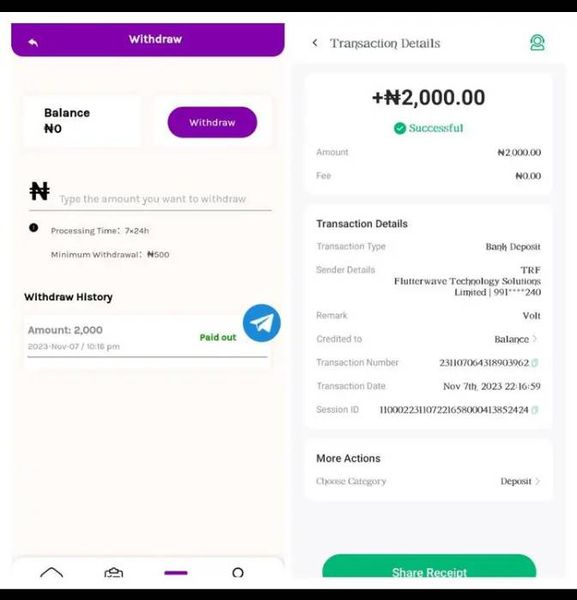
Task: Copy the Session ID value
Action: tap(535, 410)
